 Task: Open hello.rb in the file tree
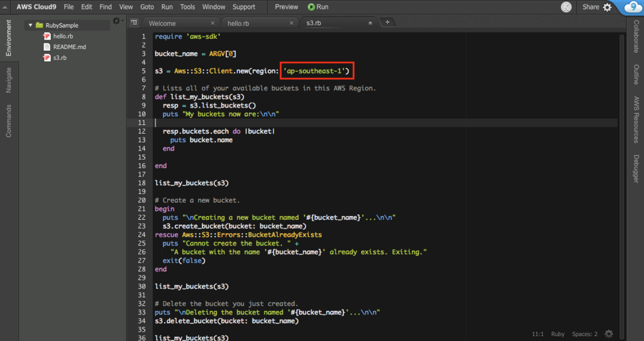tap(63, 36)
